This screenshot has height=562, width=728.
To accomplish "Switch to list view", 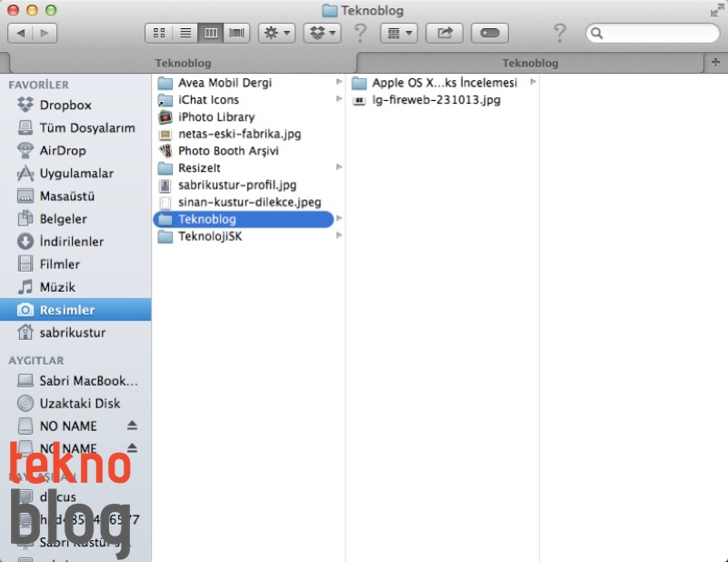I will tap(185, 33).
